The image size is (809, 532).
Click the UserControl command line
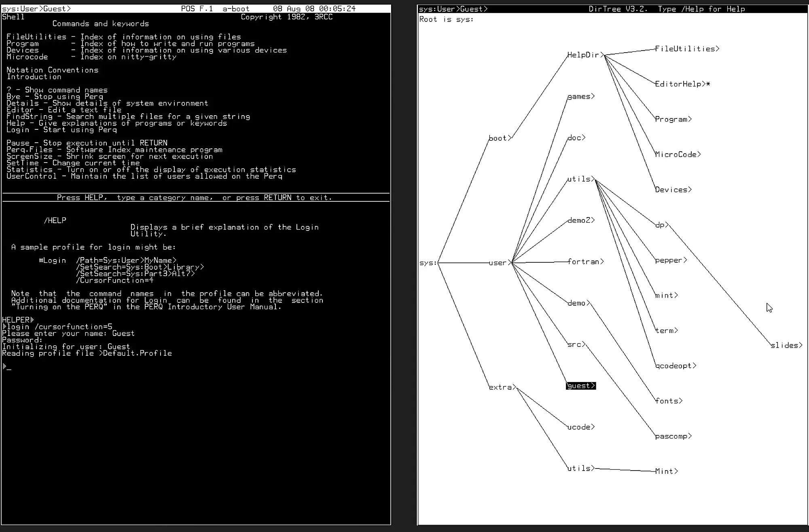point(144,176)
